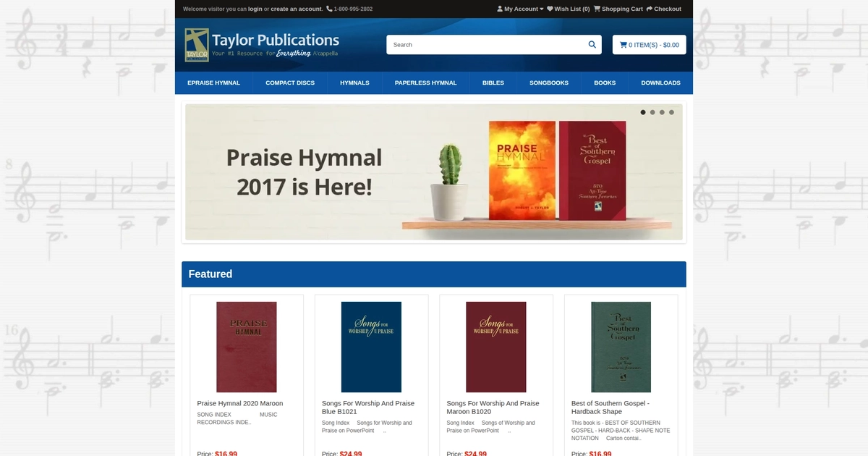Image resolution: width=868 pixels, height=456 pixels.
Task: Open the BOOKS menu
Action: 605,83
